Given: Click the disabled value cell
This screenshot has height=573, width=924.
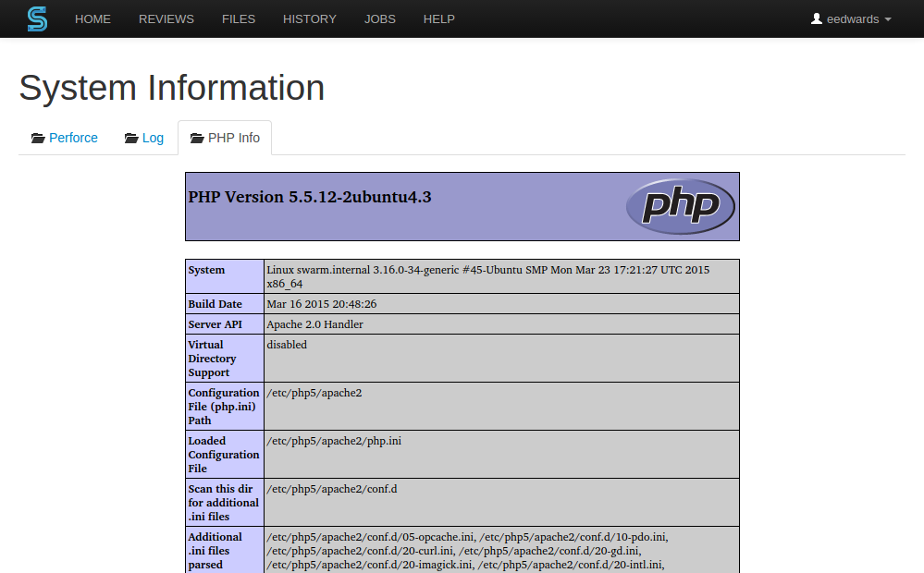Looking at the screenshot, I should (501, 358).
